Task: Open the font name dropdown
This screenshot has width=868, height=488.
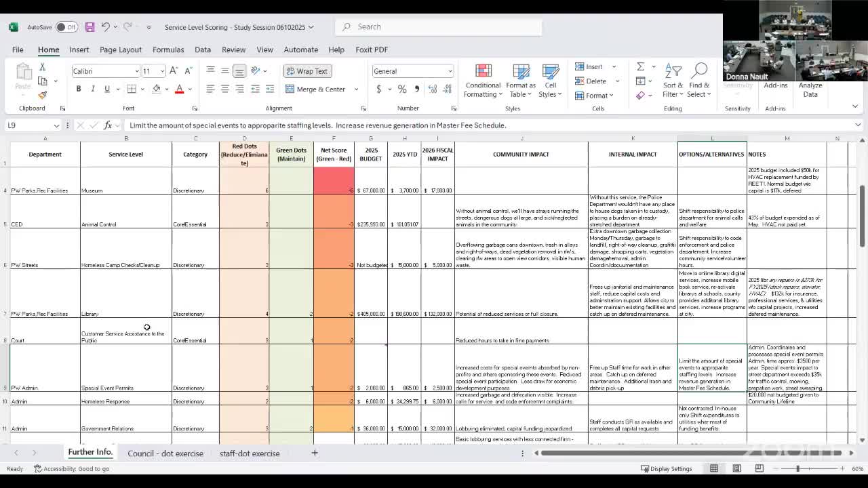Action: (136, 71)
